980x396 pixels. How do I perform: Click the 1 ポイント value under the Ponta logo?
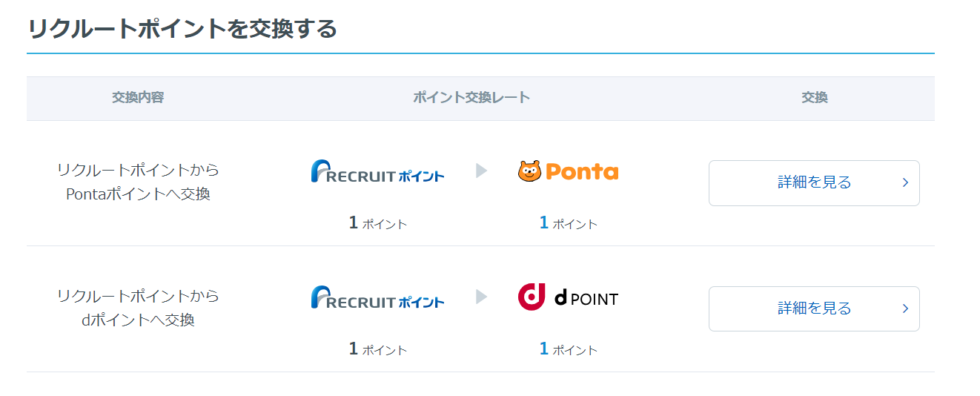point(568,223)
